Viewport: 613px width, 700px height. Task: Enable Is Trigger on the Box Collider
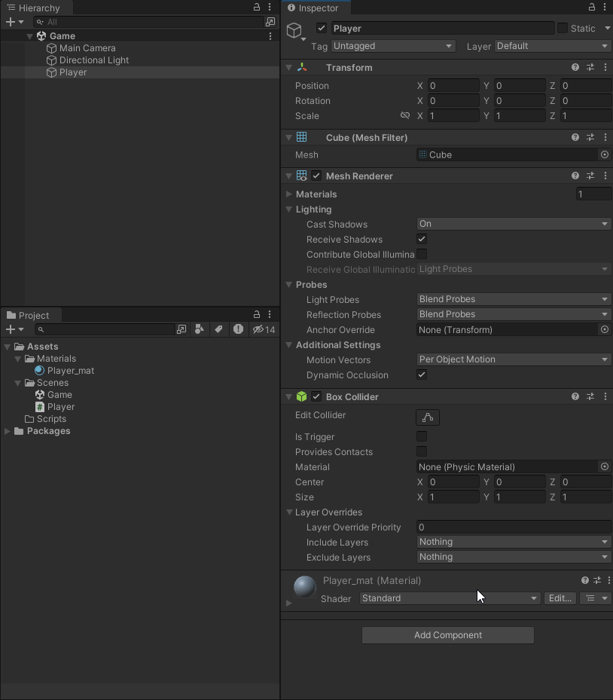point(422,437)
